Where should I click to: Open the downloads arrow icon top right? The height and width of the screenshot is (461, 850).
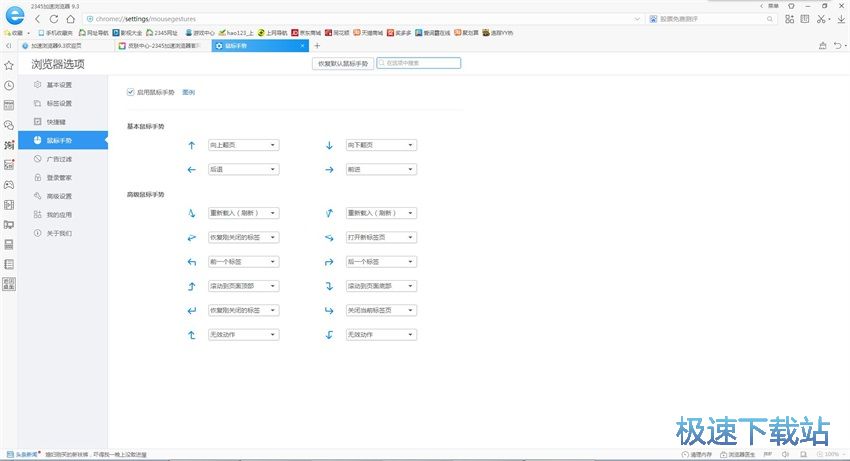[x=841, y=19]
